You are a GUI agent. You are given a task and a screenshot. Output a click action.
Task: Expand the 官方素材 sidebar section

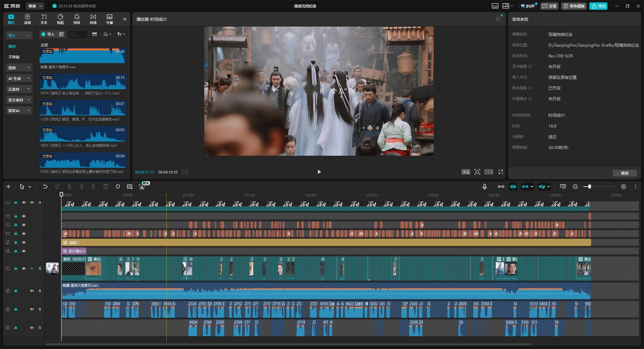point(19,100)
